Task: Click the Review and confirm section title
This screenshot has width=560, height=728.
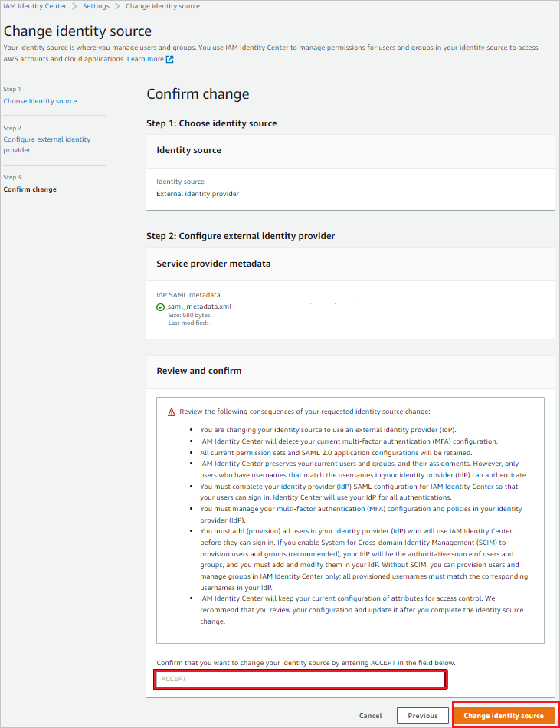Action: [198, 371]
